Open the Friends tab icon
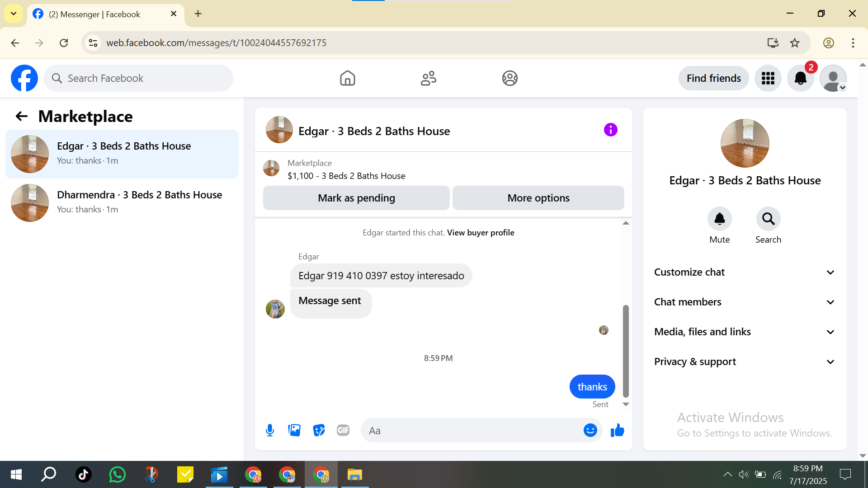The height and width of the screenshot is (488, 868). tap(428, 78)
